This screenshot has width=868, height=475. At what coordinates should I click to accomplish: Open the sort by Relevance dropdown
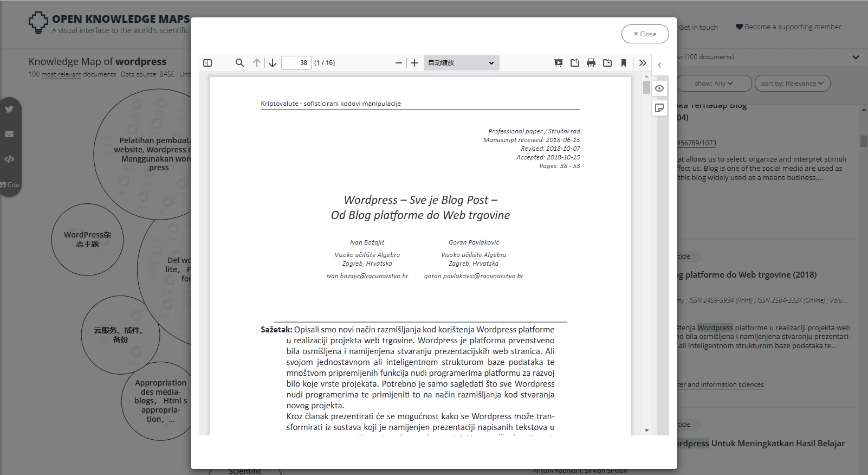792,84
